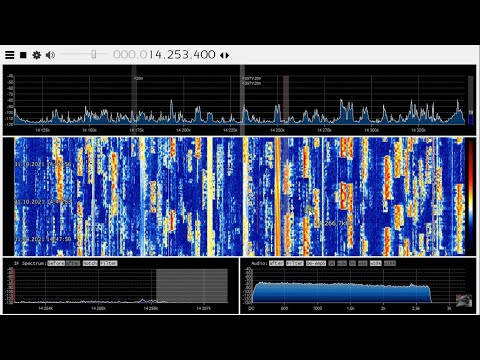The image size is (480, 360).
Task: Click the gray filter passband in IF Spectrum
Action: 192,286
